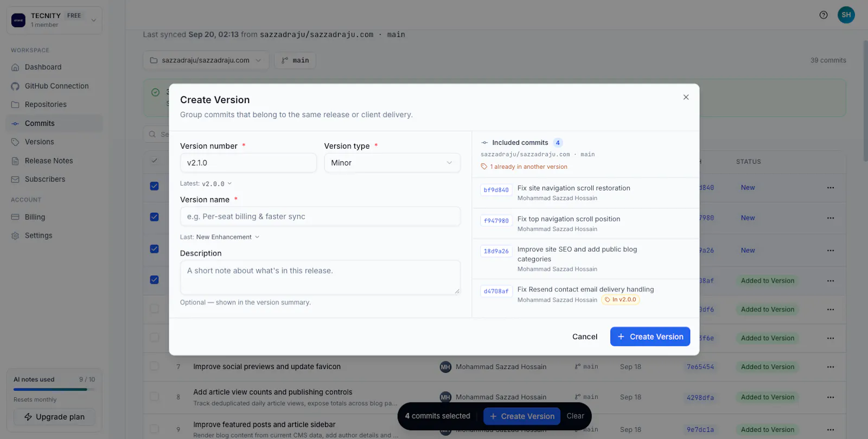This screenshot has width=868, height=439.
Task: Check the box for commit row 7
Action: pyautogui.click(x=155, y=366)
